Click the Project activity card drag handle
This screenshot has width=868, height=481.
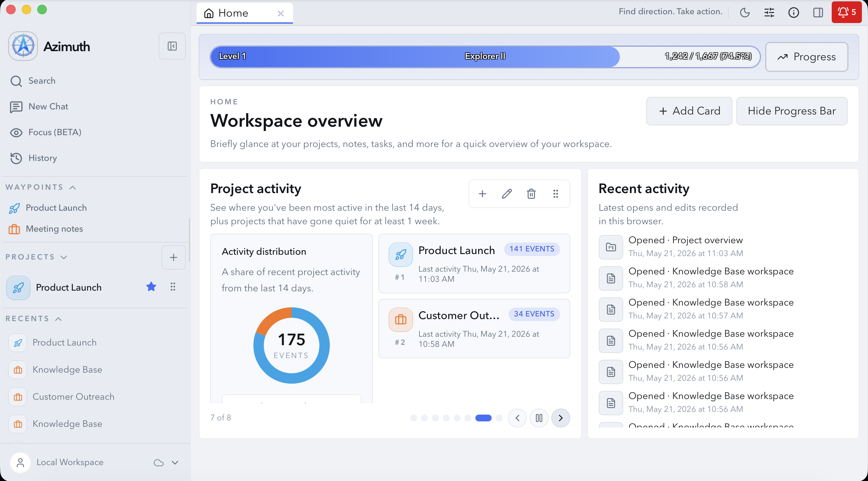tap(556, 194)
